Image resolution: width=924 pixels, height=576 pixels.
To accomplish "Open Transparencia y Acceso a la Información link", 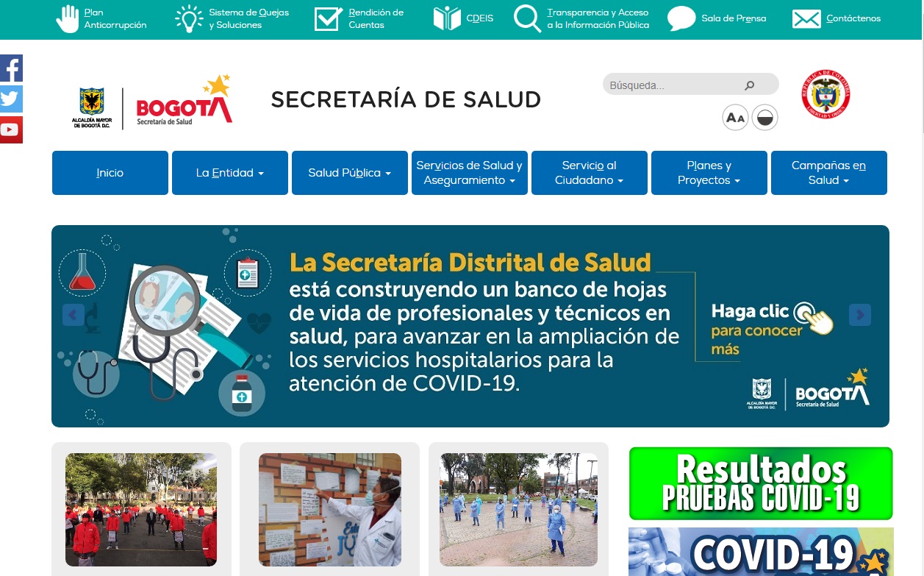I will point(598,19).
